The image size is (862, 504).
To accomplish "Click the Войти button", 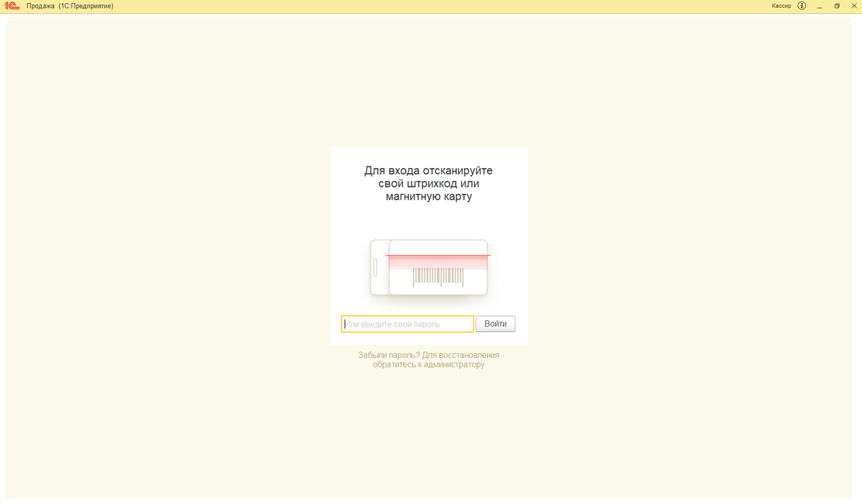I will 496,324.
